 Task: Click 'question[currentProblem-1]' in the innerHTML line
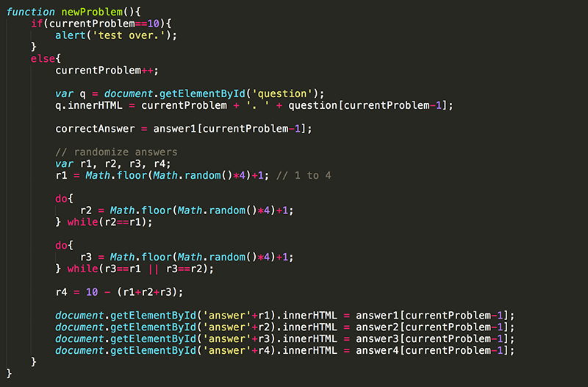367,105
